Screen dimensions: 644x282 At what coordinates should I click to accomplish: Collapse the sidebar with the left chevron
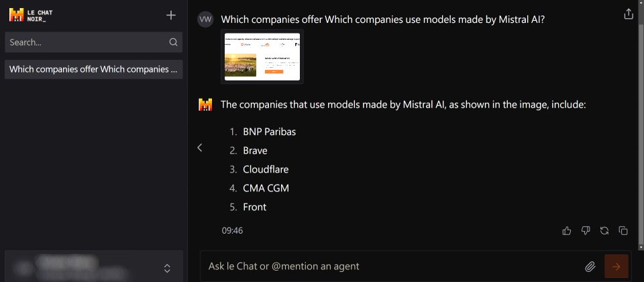[199, 148]
